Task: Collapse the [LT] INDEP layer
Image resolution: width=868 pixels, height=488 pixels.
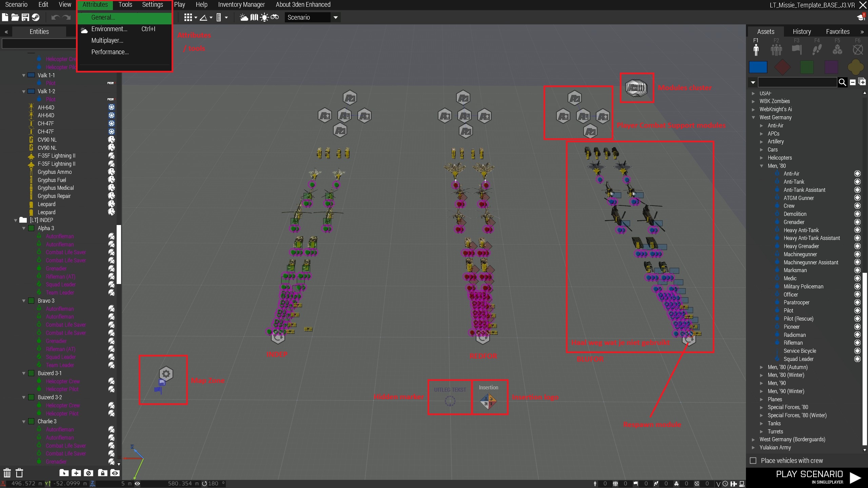Action: 16,220
